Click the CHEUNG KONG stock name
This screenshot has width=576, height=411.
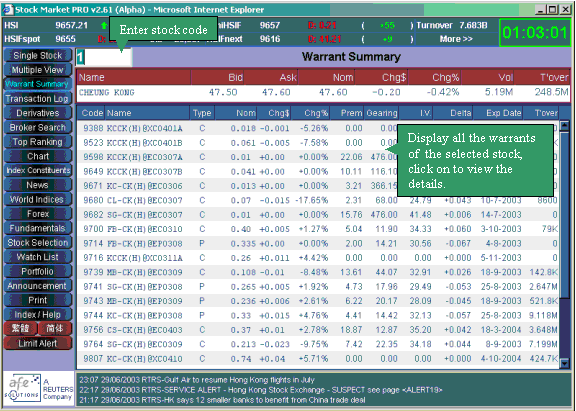point(107,93)
